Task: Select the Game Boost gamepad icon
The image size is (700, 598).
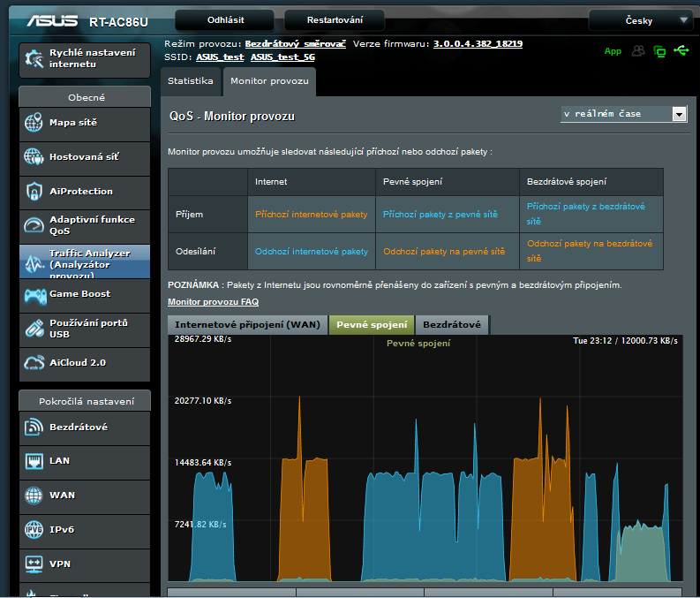Action: point(34,294)
